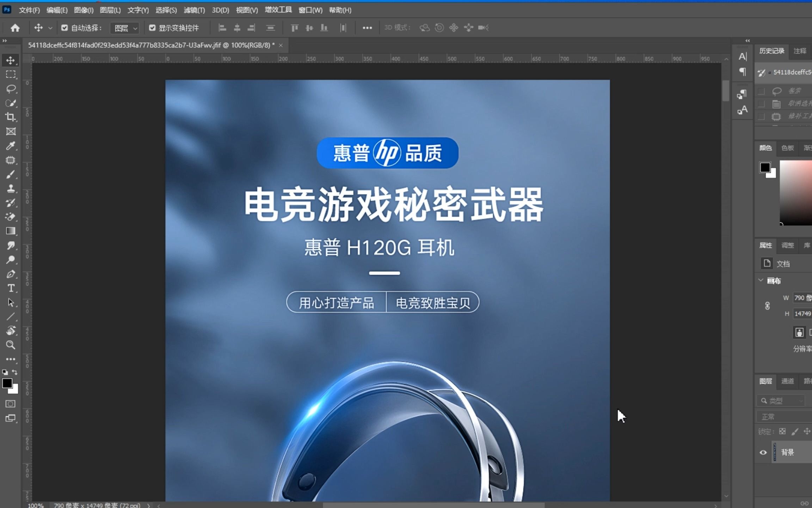Select the Patch healing tool
Image resolution: width=812 pixels, height=508 pixels.
pos(11,160)
